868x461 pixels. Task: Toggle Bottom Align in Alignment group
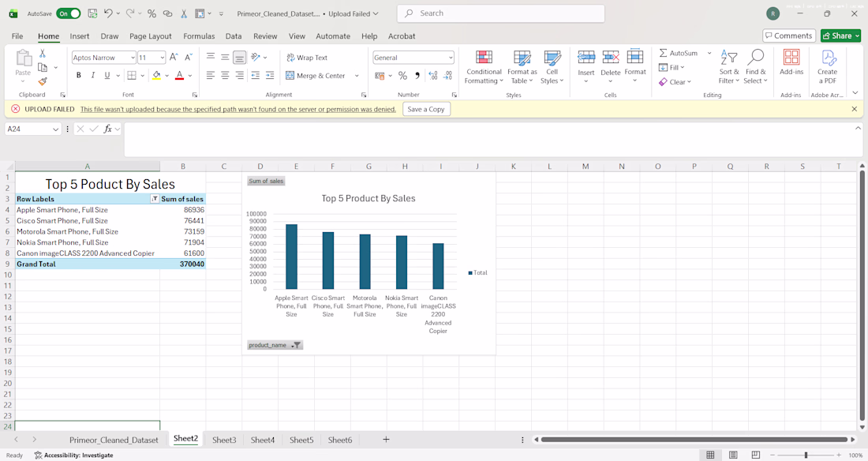point(239,57)
